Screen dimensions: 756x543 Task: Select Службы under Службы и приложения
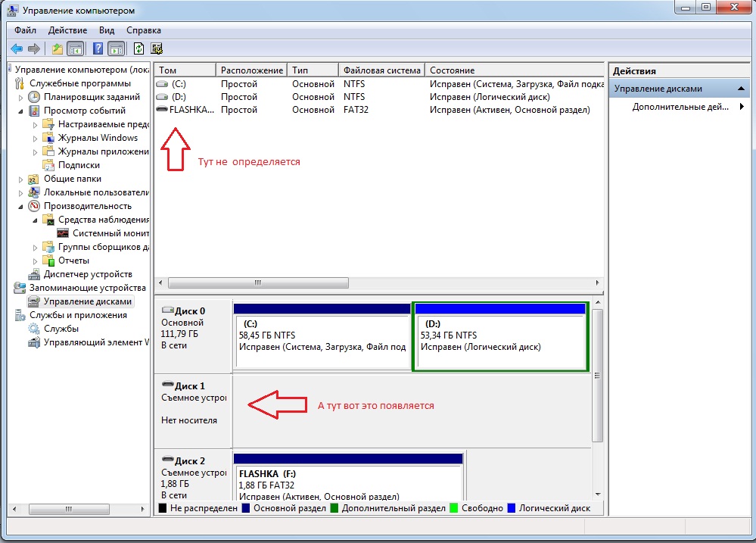(x=61, y=329)
